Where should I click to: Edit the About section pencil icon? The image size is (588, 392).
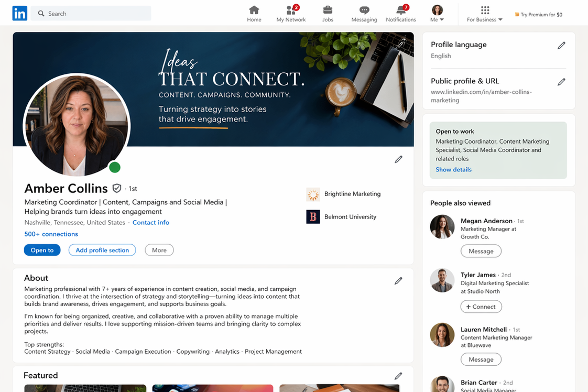398,280
